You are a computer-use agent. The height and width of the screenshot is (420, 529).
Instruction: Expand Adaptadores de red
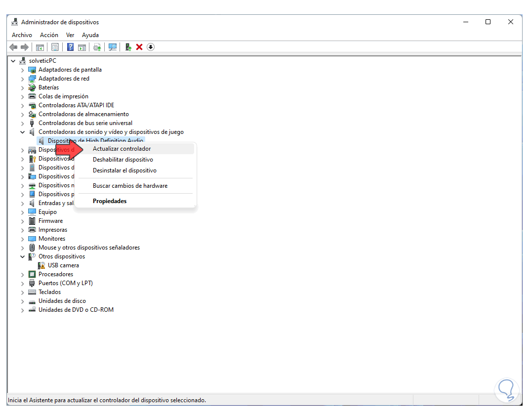coord(22,79)
